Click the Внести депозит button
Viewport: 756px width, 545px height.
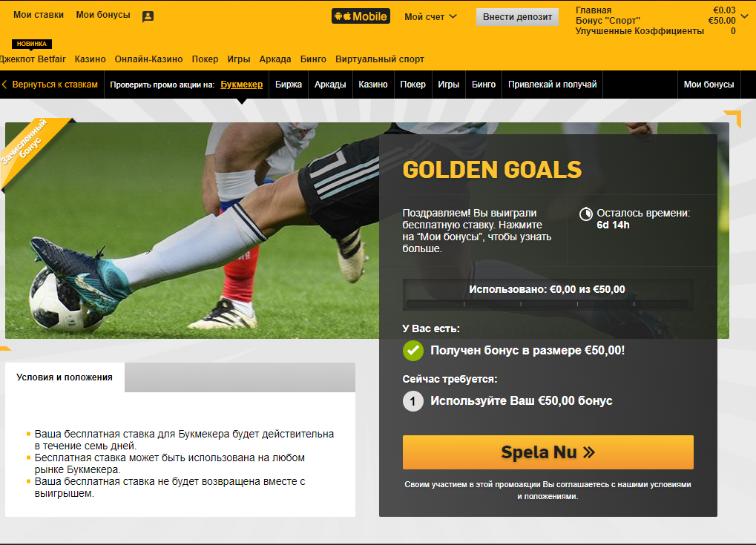517,17
